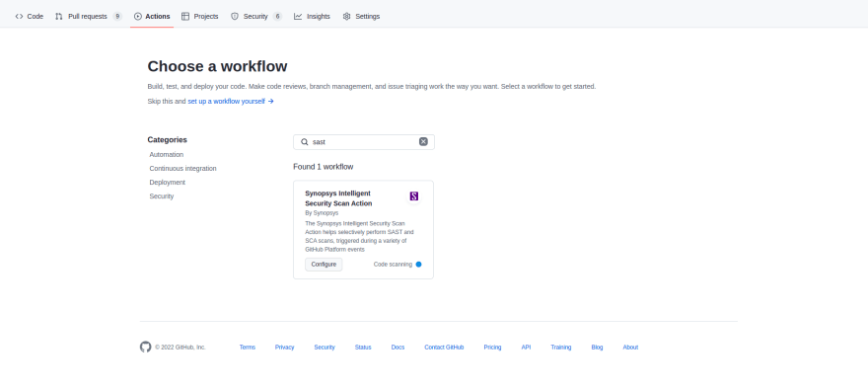Open the Training footer link
868x390 pixels.
click(561, 348)
